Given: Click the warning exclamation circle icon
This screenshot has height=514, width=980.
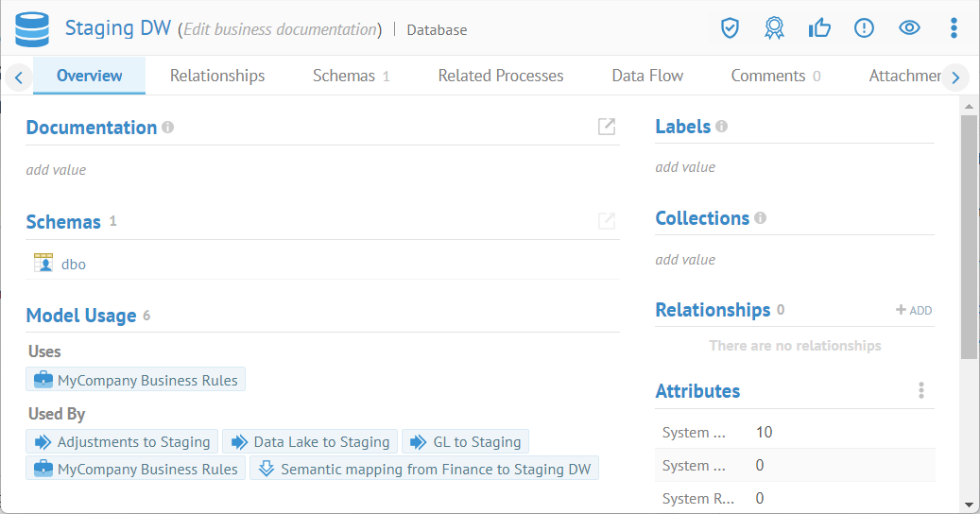Looking at the screenshot, I should click(x=864, y=28).
